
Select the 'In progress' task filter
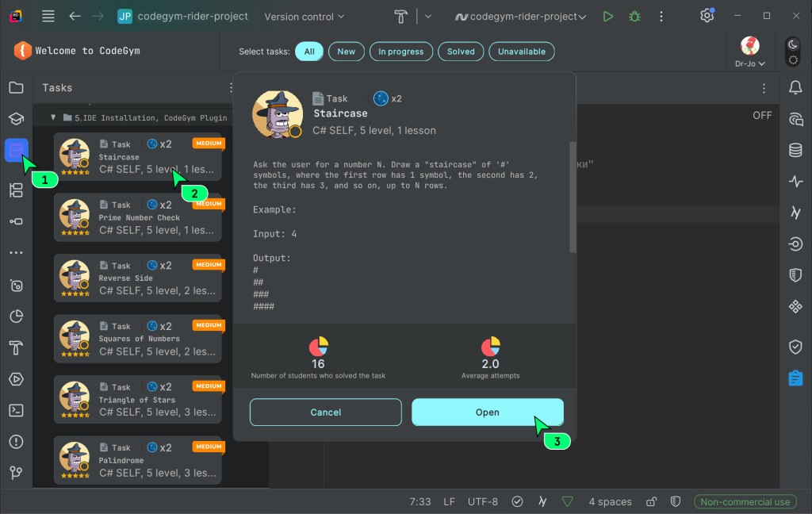pyautogui.click(x=400, y=52)
